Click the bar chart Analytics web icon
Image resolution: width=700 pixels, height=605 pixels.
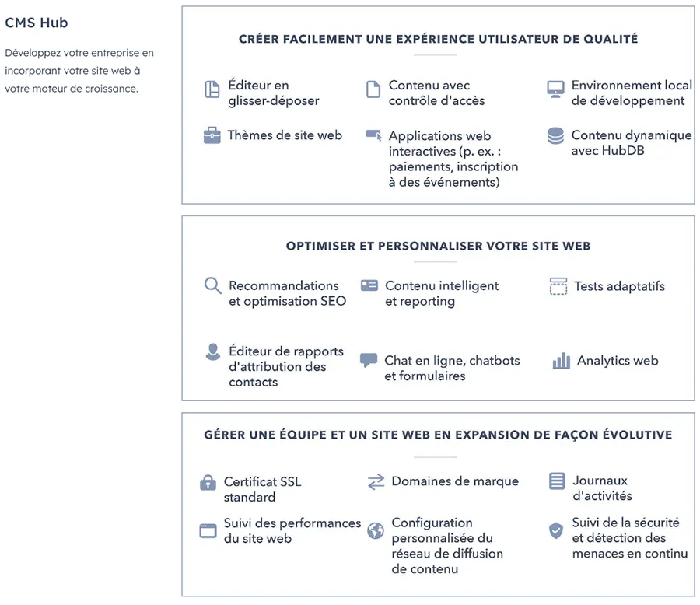(x=561, y=361)
